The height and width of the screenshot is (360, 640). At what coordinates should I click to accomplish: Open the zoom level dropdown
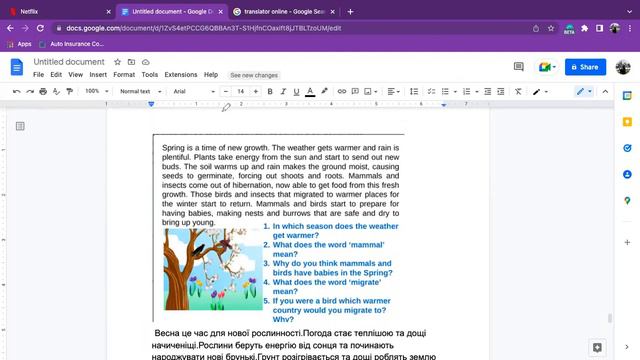tap(96, 91)
